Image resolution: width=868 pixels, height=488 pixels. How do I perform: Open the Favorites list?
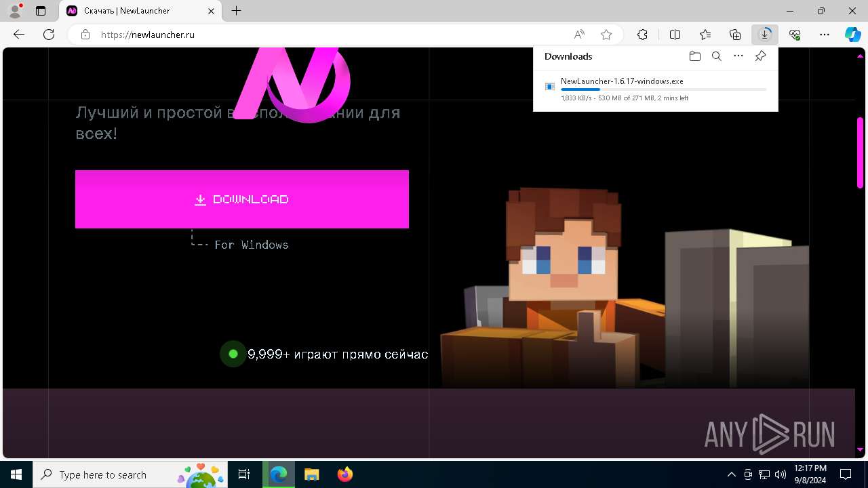tap(705, 35)
